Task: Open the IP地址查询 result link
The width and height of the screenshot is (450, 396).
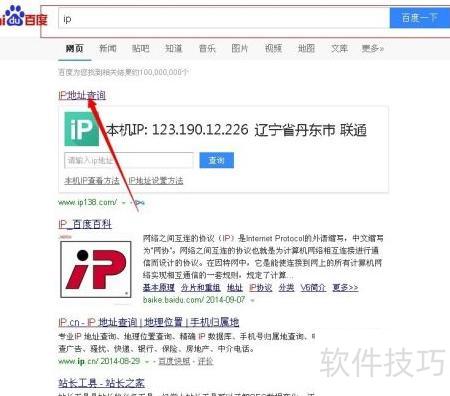Action: coord(82,95)
